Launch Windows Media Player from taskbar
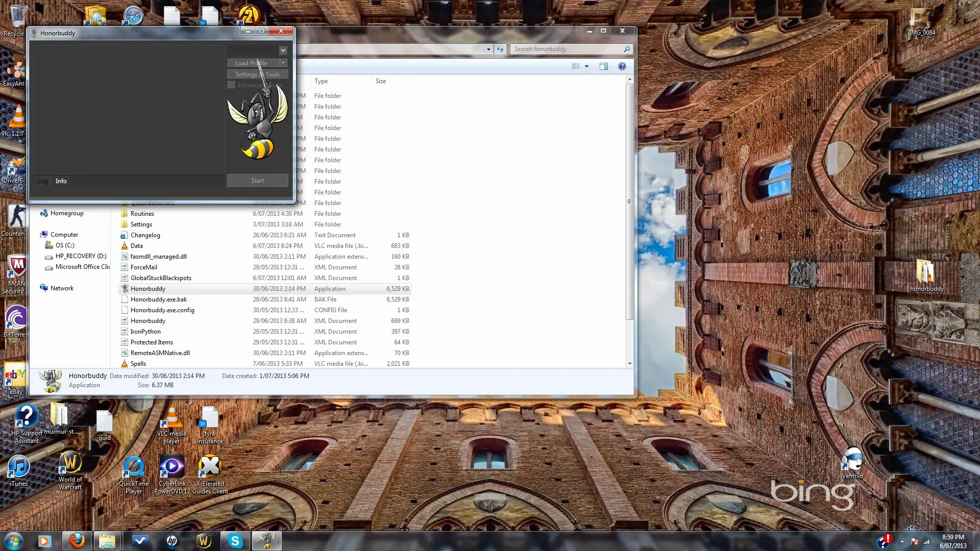The height and width of the screenshot is (551, 980). click(44, 541)
